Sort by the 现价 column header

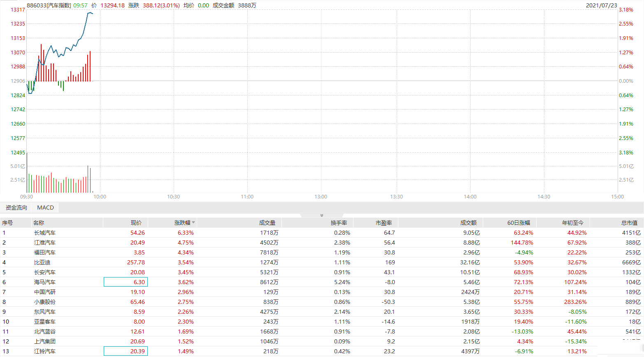tap(136, 223)
